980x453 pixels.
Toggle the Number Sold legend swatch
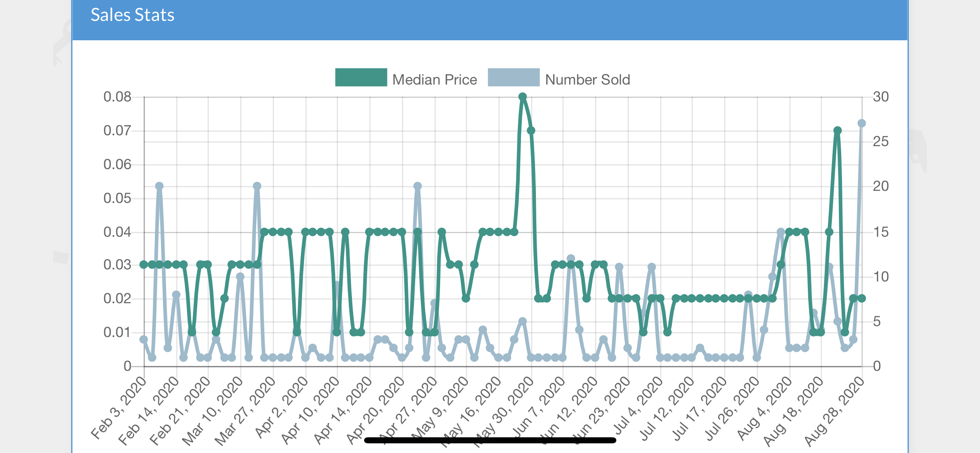point(513,77)
